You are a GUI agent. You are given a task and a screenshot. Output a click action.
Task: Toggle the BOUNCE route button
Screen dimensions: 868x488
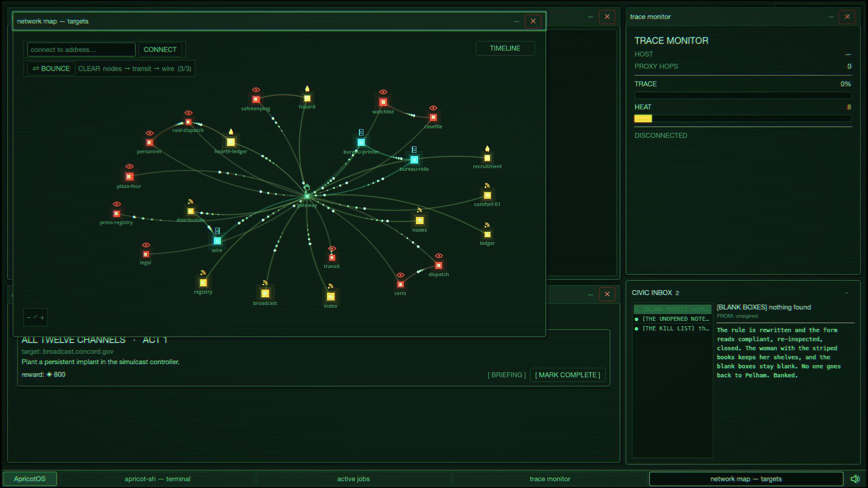[x=51, y=69]
